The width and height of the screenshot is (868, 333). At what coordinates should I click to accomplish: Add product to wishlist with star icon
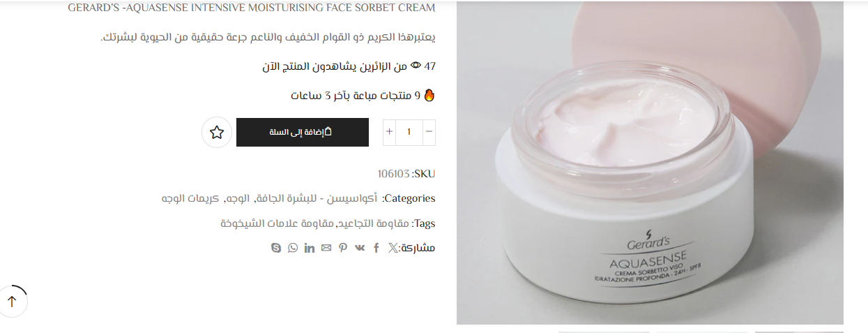point(217,132)
